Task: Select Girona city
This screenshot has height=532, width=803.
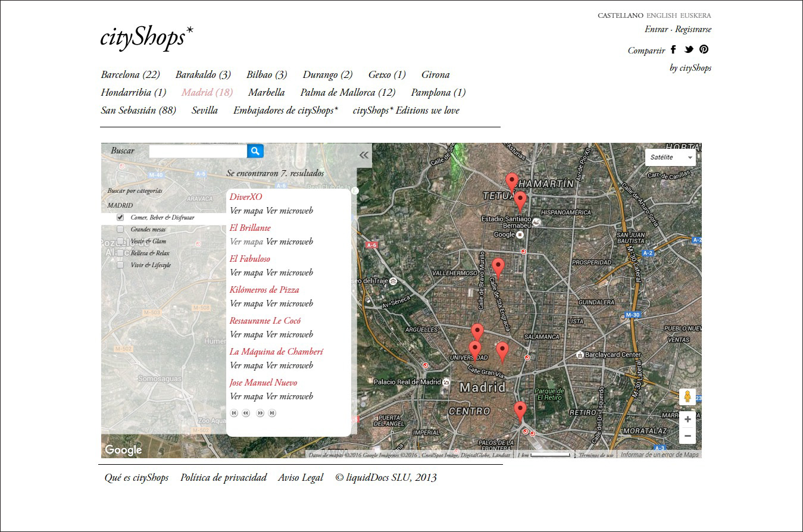Action: click(x=436, y=74)
